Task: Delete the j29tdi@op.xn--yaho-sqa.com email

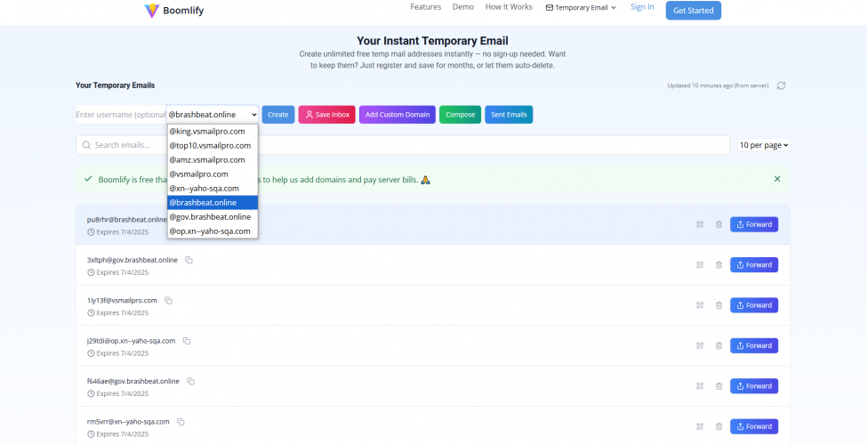Action: (x=719, y=345)
